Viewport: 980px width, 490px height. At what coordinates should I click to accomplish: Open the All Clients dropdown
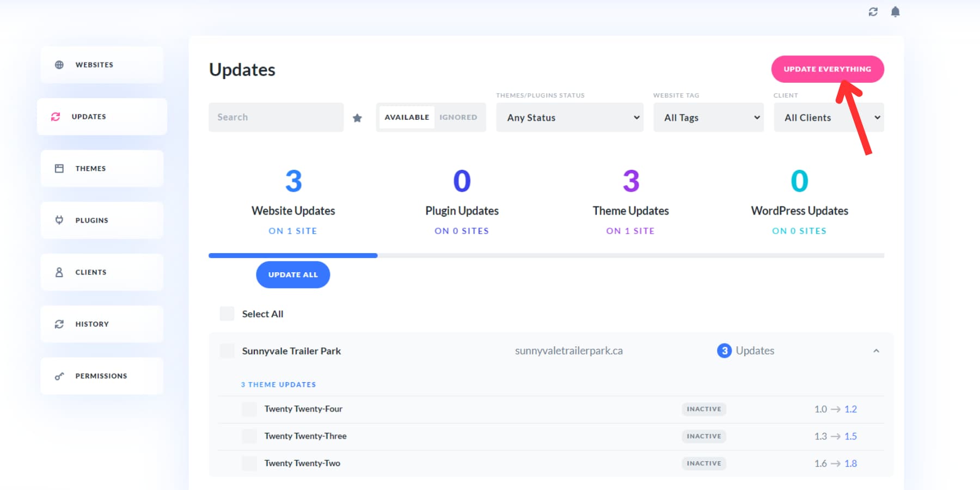(829, 118)
